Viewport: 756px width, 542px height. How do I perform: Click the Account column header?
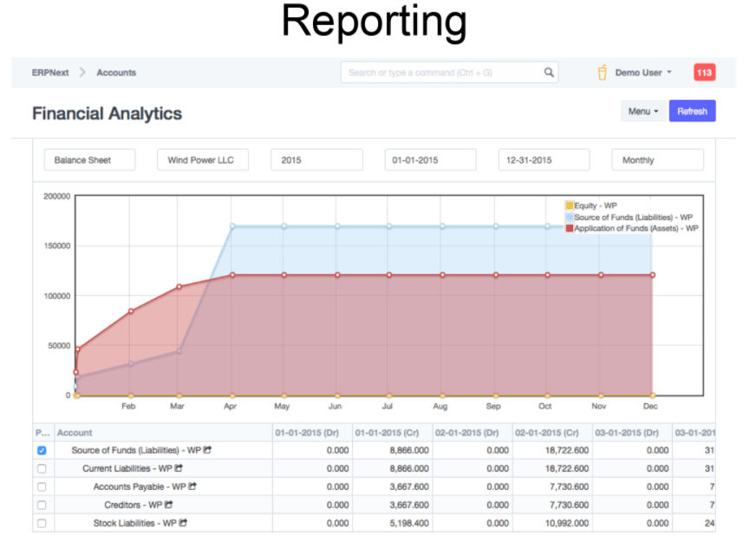[x=164, y=433]
